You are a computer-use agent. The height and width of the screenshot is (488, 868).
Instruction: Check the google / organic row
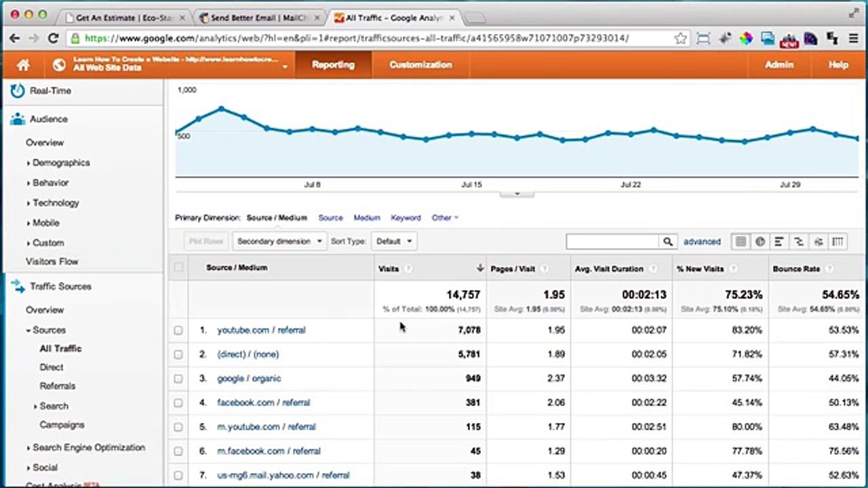178,379
